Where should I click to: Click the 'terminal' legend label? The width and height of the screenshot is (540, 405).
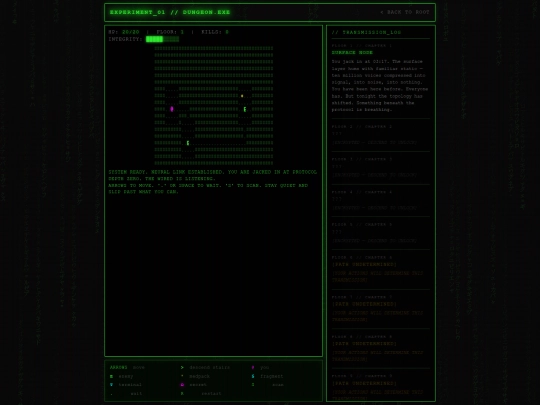[x=130, y=385]
